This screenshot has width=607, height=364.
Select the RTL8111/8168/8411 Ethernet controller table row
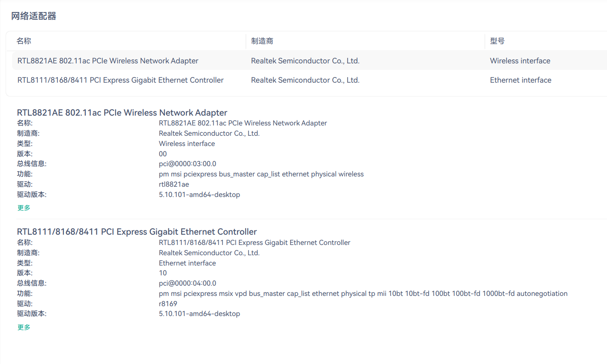(120, 80)
